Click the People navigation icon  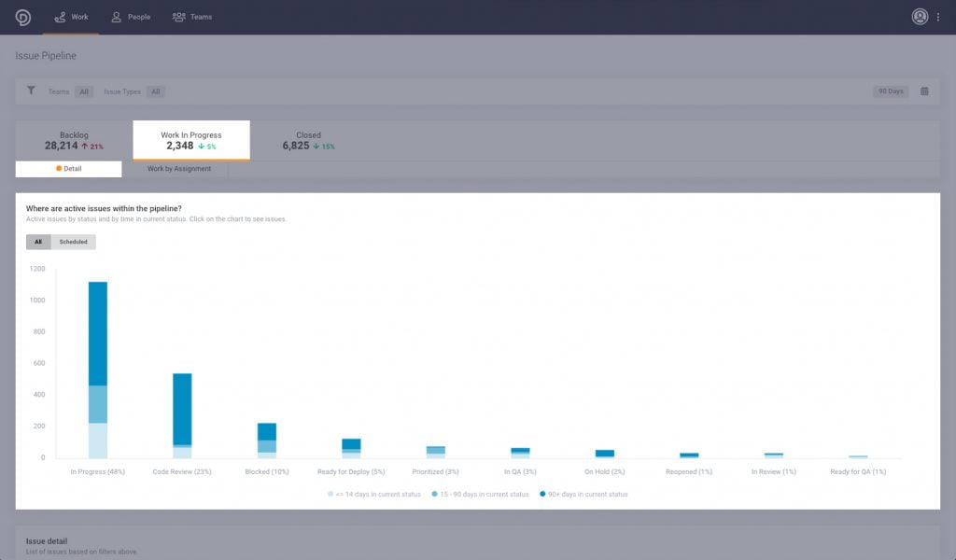tap(117, 16)
